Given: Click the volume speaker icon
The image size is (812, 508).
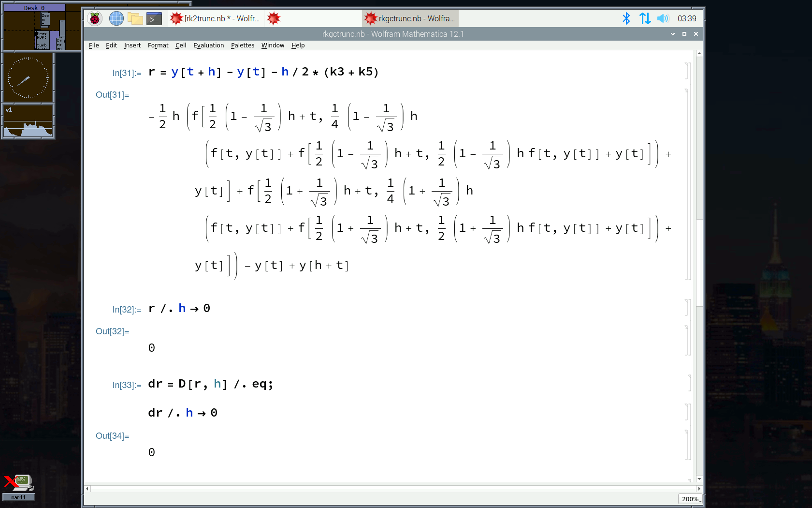Looking at the screenshot, I should point(663,18).
